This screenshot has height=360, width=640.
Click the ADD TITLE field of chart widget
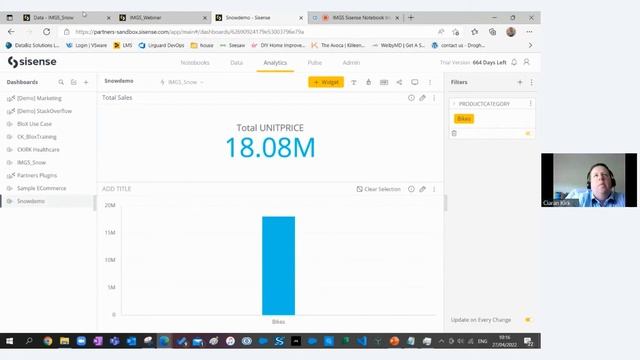[x=116, y=189]
